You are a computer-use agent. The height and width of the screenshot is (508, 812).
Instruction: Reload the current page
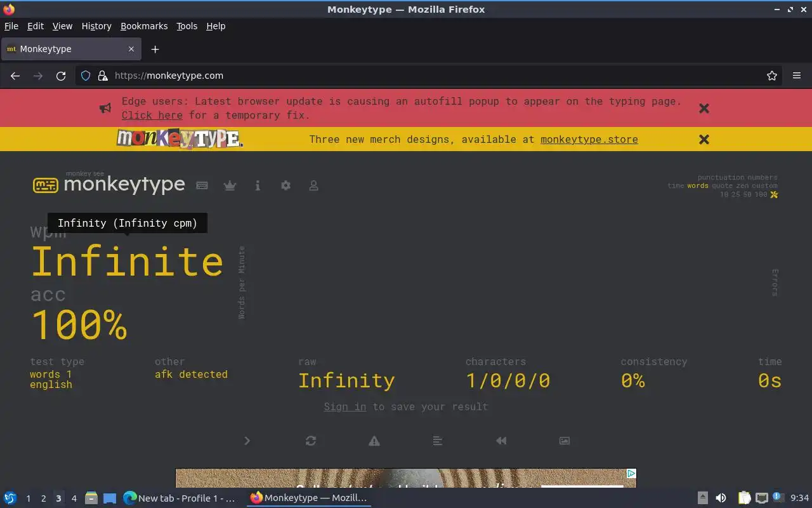pyautogui.click(x=61, y=76)
